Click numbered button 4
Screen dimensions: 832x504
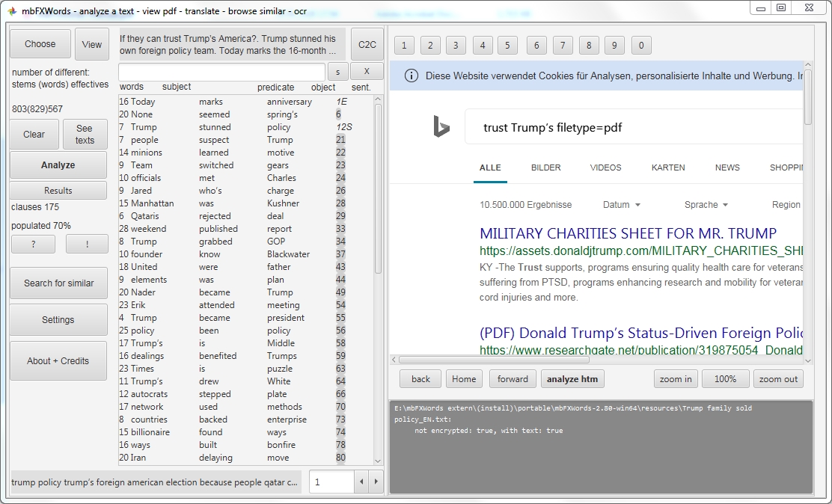coord(483,46)
